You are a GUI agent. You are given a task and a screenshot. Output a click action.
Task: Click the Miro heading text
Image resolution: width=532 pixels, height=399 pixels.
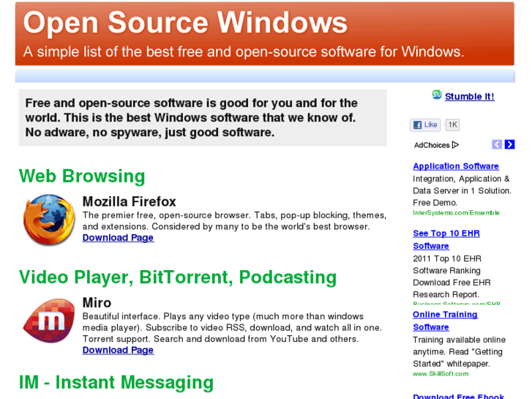97,302
